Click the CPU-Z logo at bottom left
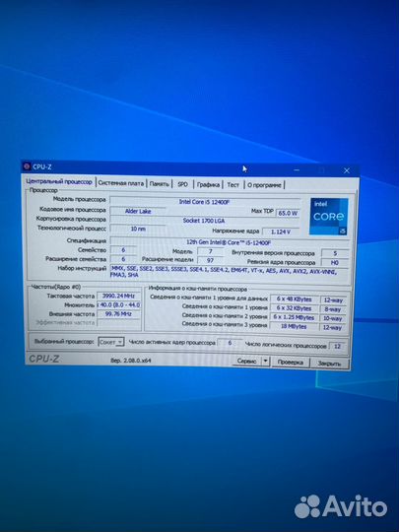This screenshot has height=532, width=399. click(43, 359)
